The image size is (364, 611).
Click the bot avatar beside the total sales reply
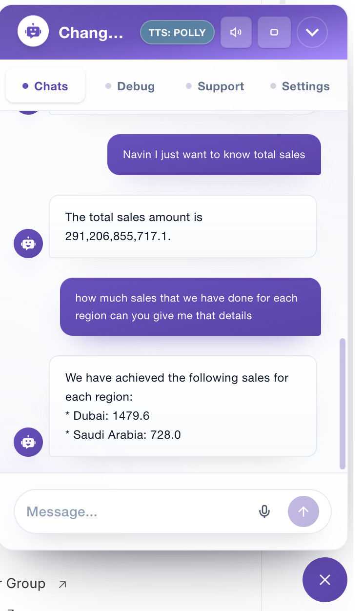point(28,243)
